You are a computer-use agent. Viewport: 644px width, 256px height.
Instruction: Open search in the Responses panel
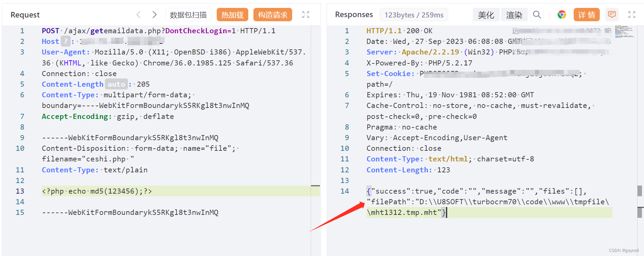pos(537,14)
